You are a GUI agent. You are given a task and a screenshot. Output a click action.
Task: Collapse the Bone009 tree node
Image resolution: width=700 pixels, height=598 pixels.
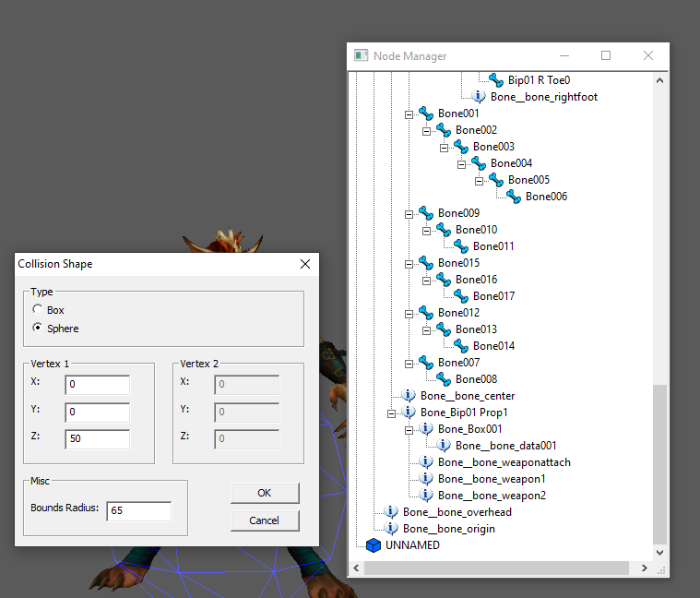coord(409,214)
